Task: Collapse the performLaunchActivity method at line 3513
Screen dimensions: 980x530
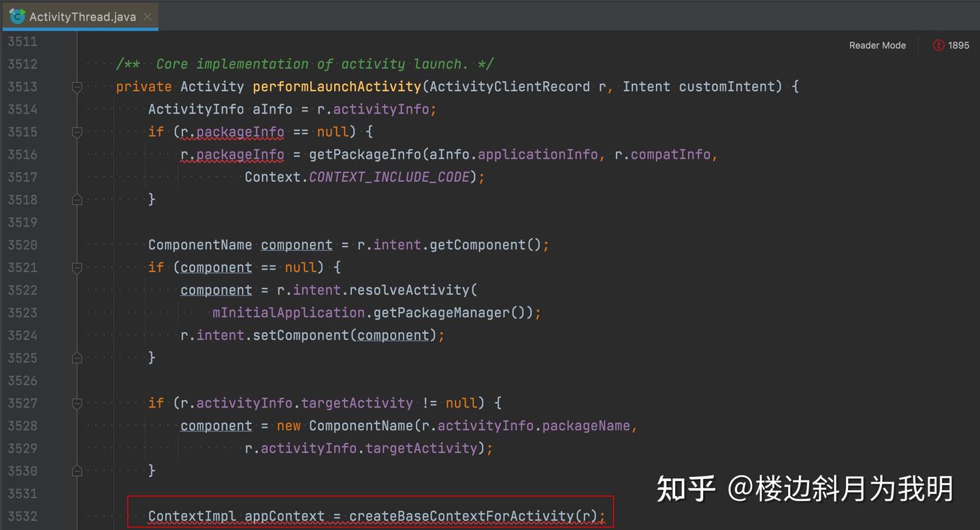Action: coord(77,86)
